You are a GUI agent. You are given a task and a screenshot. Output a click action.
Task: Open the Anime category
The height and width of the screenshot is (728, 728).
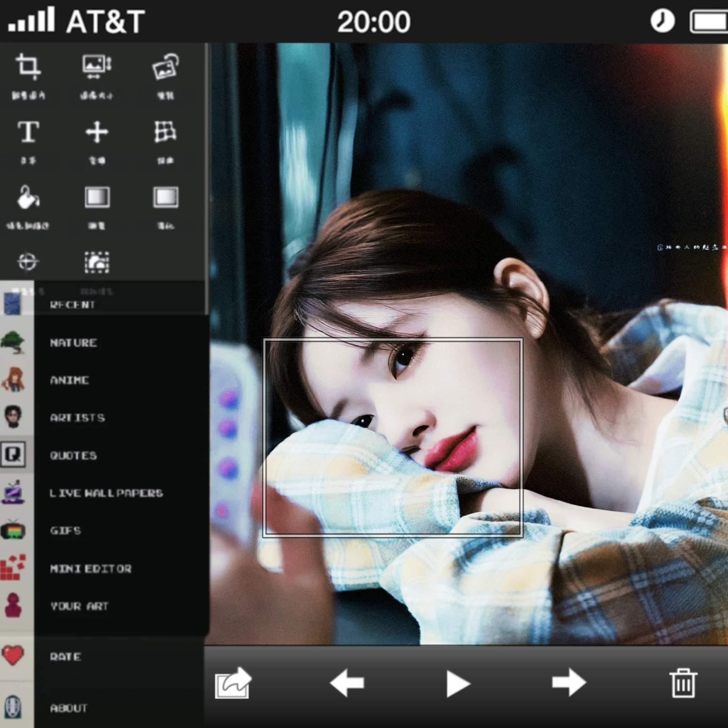tap(70, 380)
